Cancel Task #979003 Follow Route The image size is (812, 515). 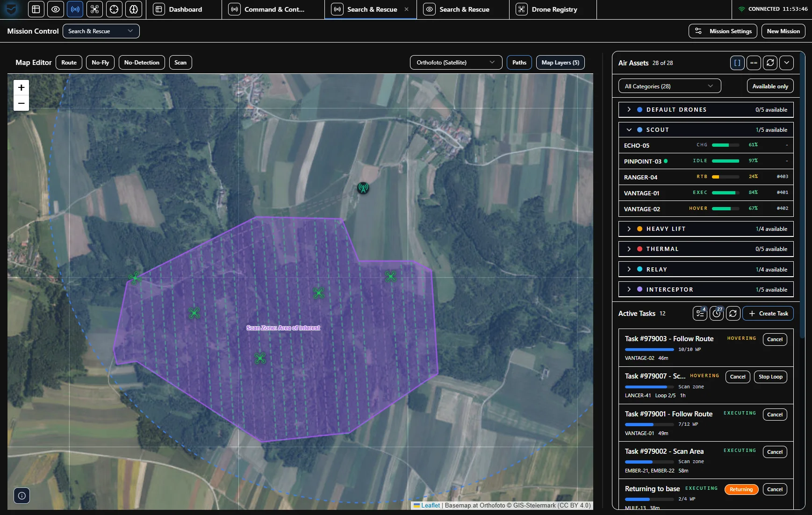775,339
